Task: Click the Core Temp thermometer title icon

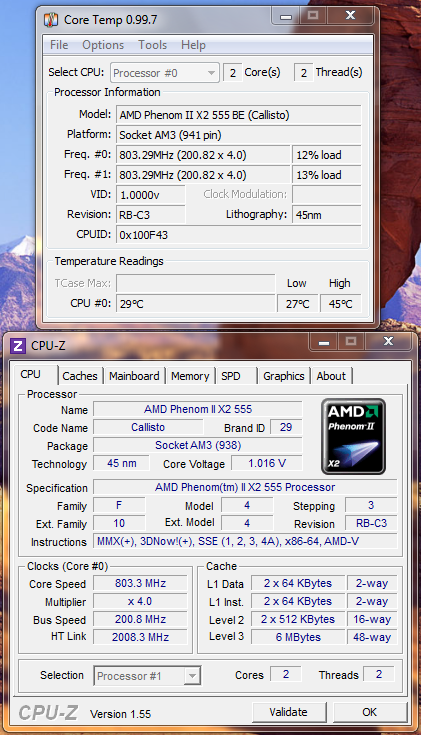Action: tap(51, 20)
